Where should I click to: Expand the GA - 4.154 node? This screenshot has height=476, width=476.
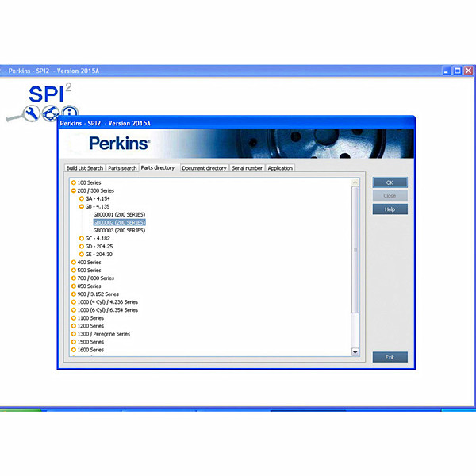tap(81, 198)
